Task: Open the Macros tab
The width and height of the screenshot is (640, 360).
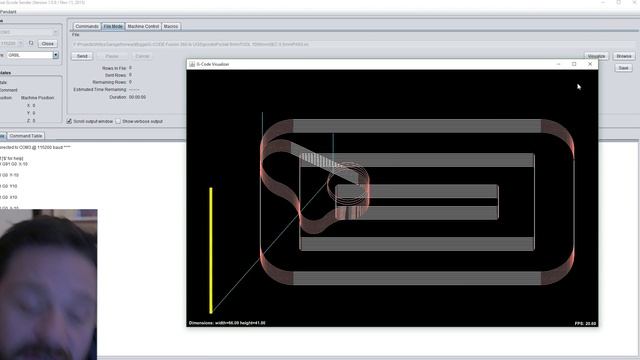Action: click(x=171, y=26)
